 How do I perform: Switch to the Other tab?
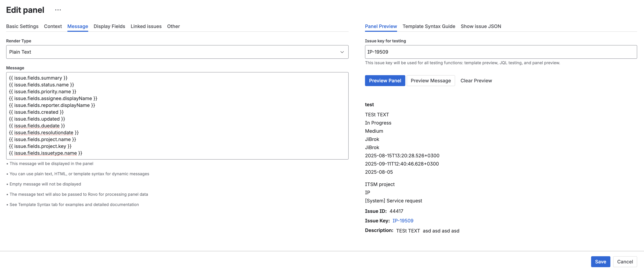pyautogui.click(x=173, y=26)
